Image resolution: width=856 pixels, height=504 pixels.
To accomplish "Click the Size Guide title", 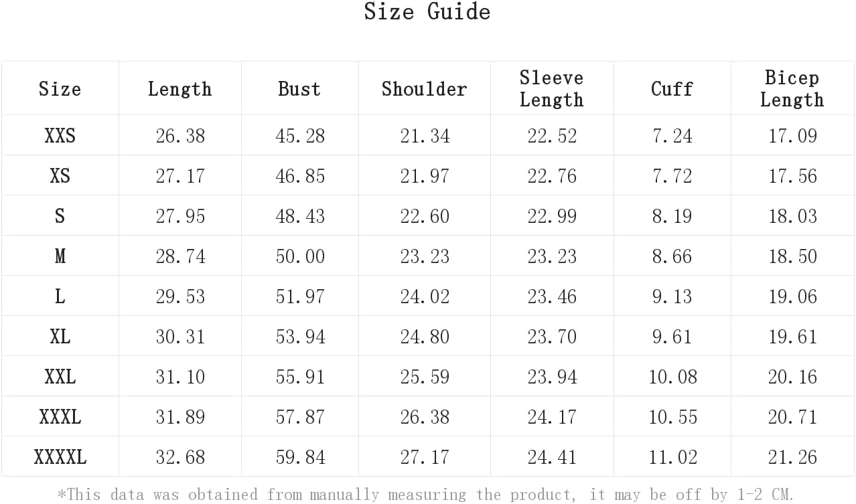I will 427,11.
